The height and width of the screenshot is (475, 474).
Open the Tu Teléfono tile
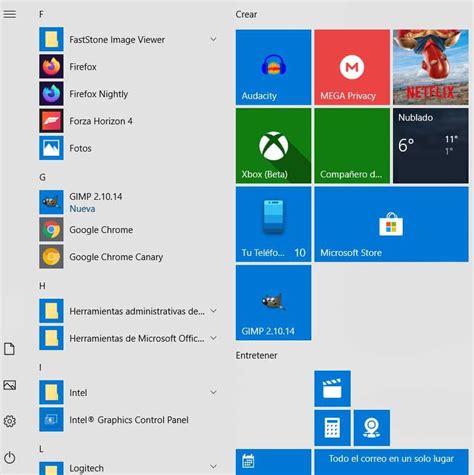(x=273, y=224)
